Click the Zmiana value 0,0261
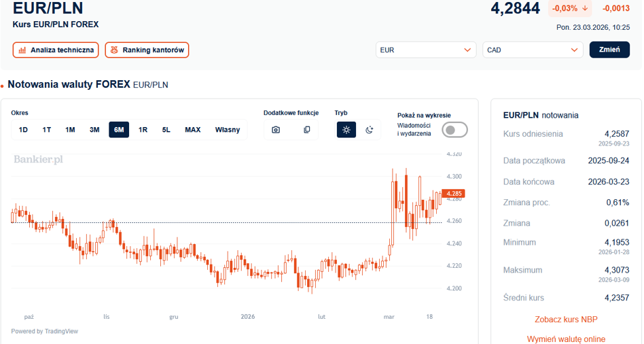Image resolution: width=644 pixels, height=344 pixels. click(617, 223)
